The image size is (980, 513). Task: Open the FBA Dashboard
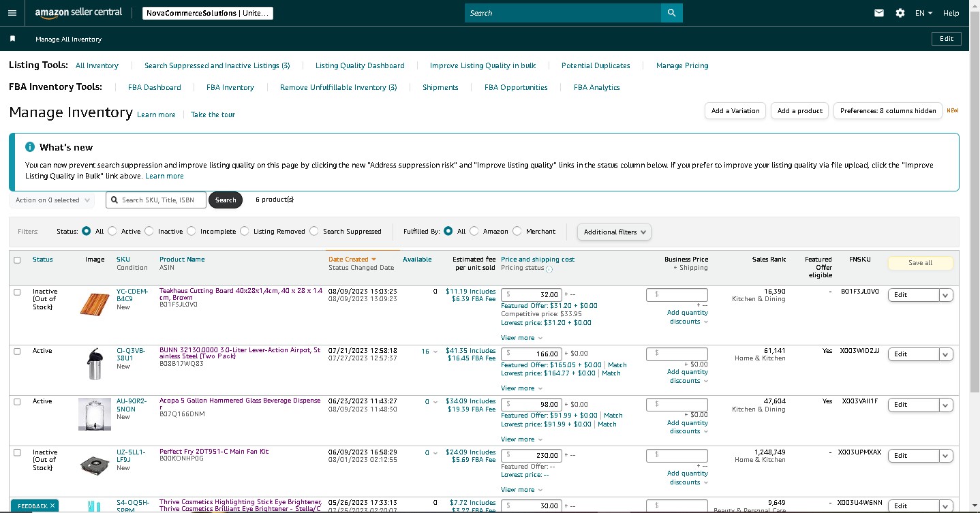(x=155, y=87)
